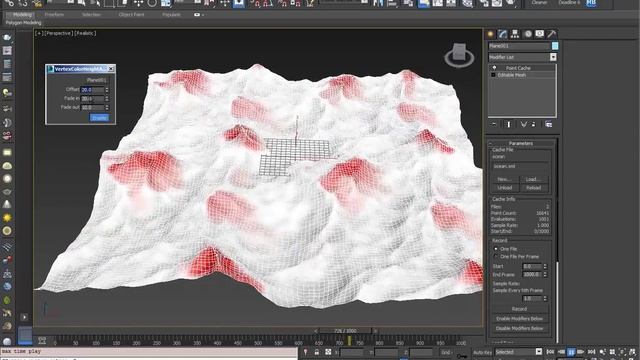Go to the end frame playback button
Viewport: 640px width, 360px height.
pos(591,352)
